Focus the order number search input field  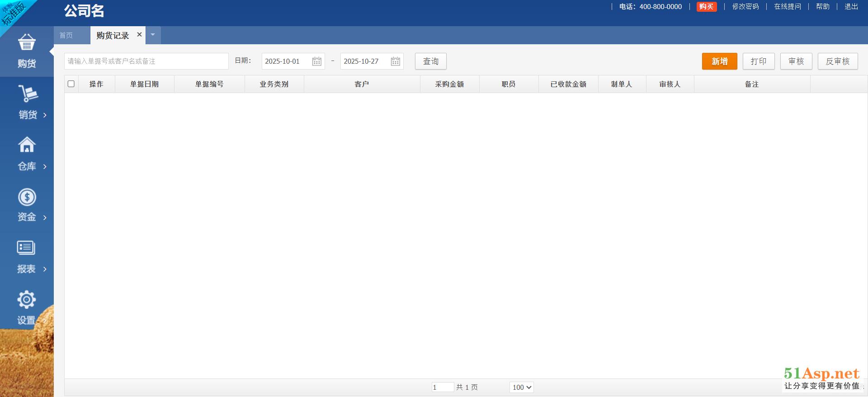(x=146, y=61)
